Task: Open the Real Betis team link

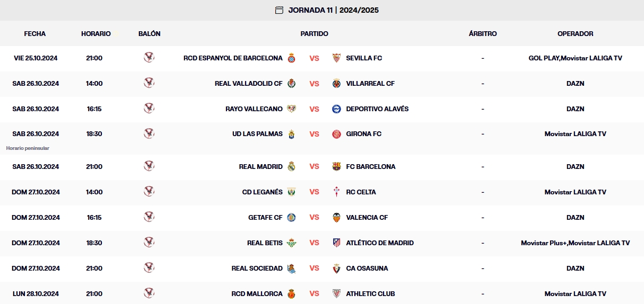Action: tap(265, 243)
